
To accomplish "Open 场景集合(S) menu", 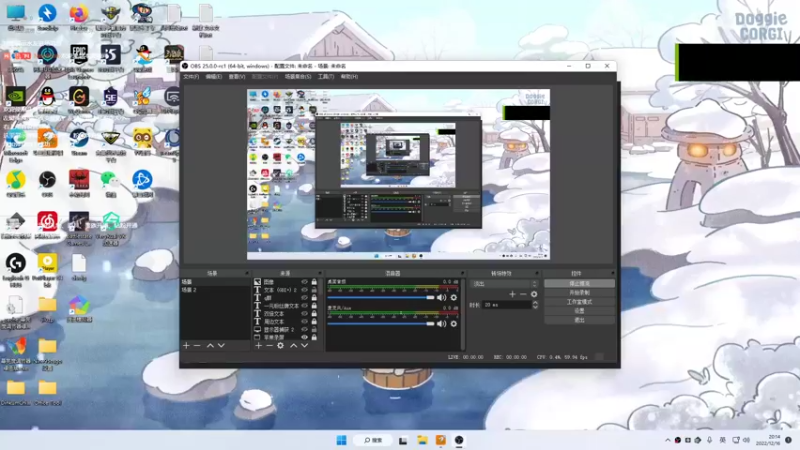I will point(298,77).
